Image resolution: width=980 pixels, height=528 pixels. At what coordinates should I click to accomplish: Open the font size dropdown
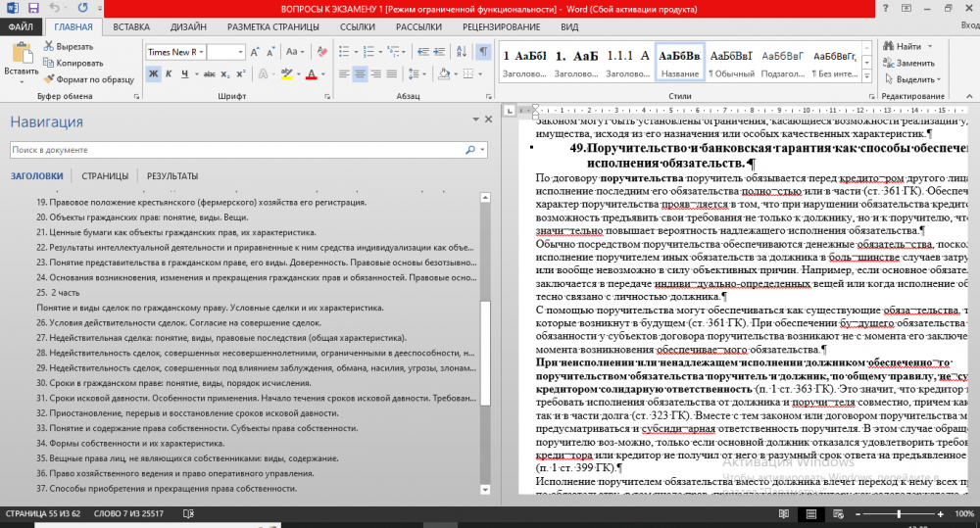coord(240,52)
